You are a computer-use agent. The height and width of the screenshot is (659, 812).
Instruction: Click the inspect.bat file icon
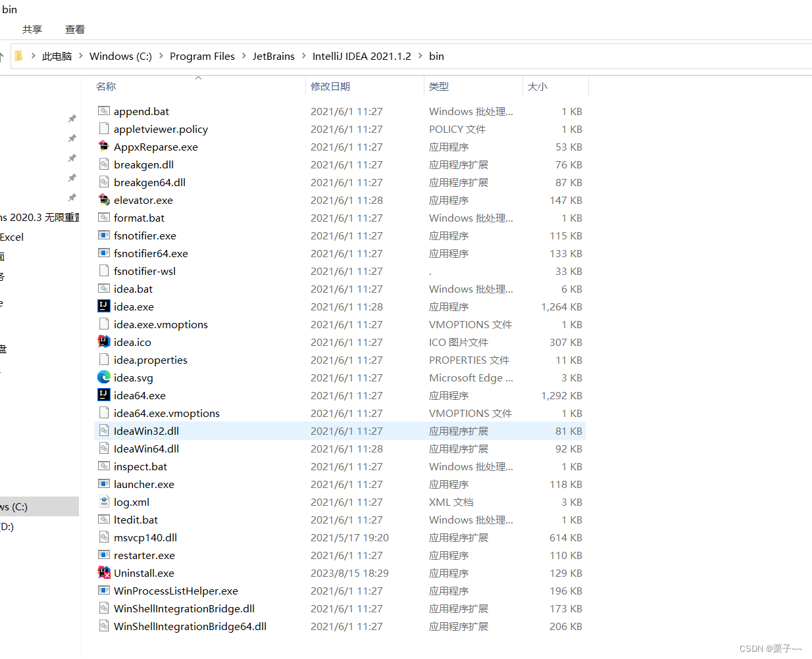[x=104, y=466]
